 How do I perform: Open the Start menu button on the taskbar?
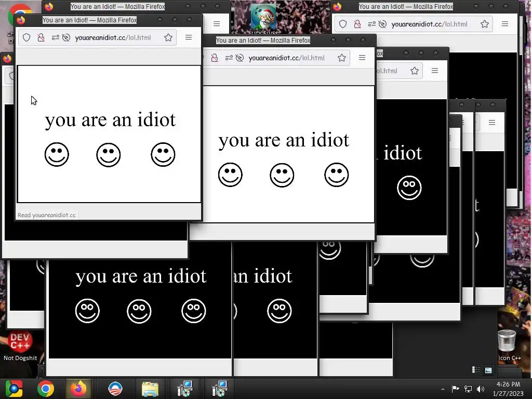[x=14, y=389]
